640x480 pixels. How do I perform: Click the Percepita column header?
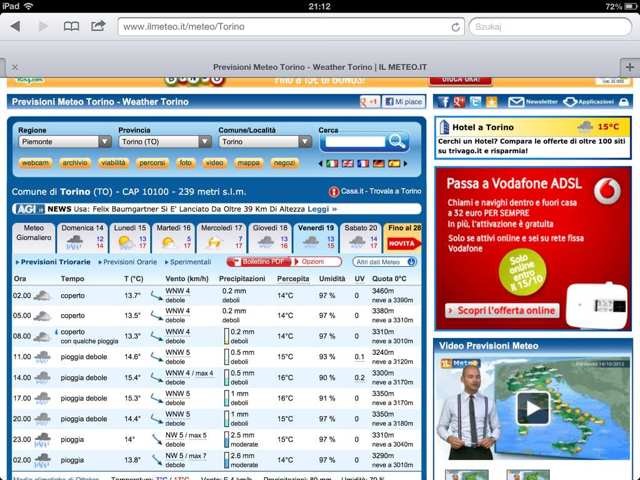[x=293, y=279]
